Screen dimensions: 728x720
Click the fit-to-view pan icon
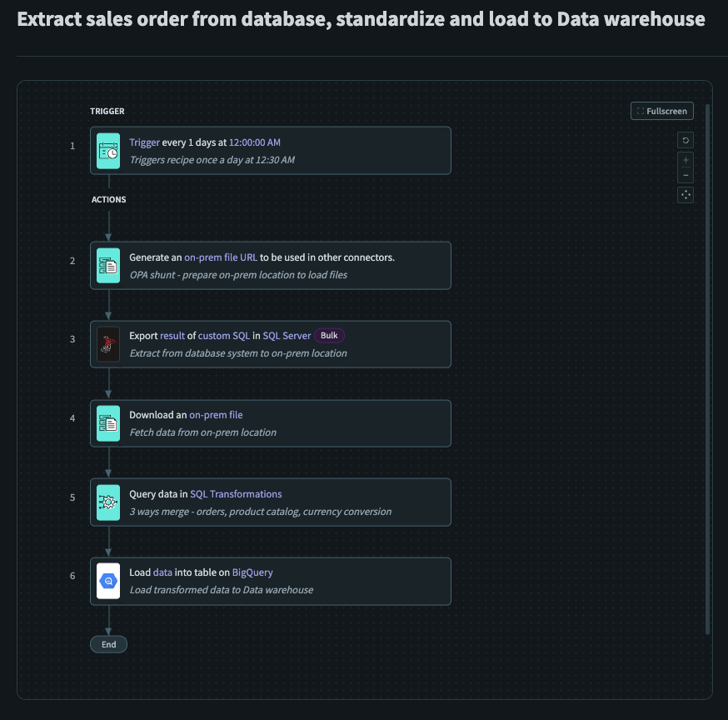coord(686,194)
